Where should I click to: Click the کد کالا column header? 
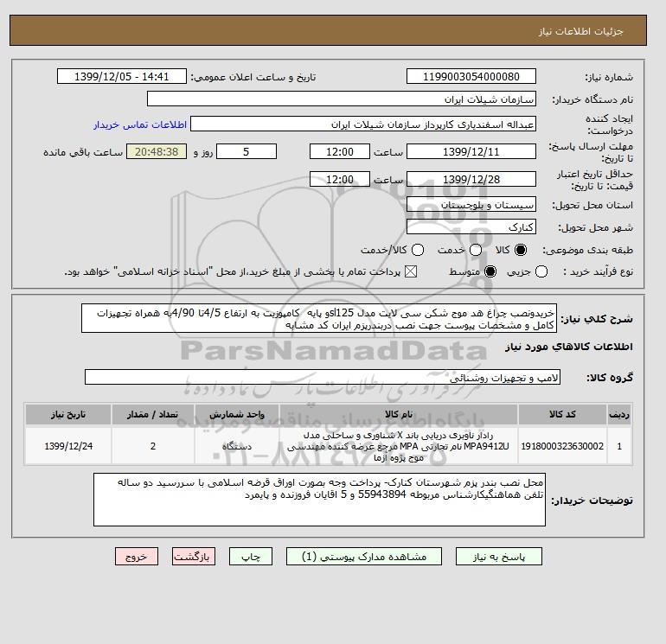tap(562, 414)
